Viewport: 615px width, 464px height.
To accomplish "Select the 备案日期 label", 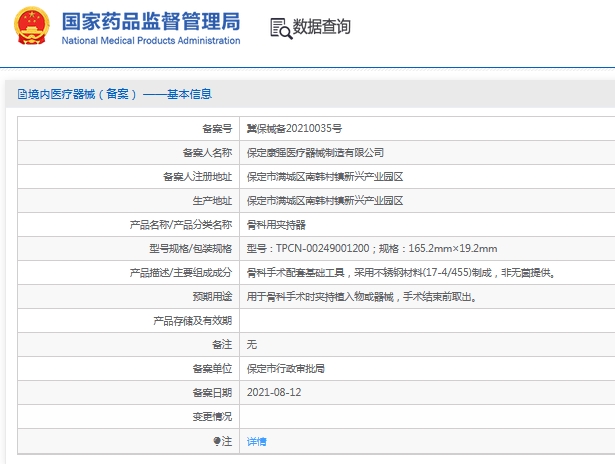I will [x=212, y=393].
